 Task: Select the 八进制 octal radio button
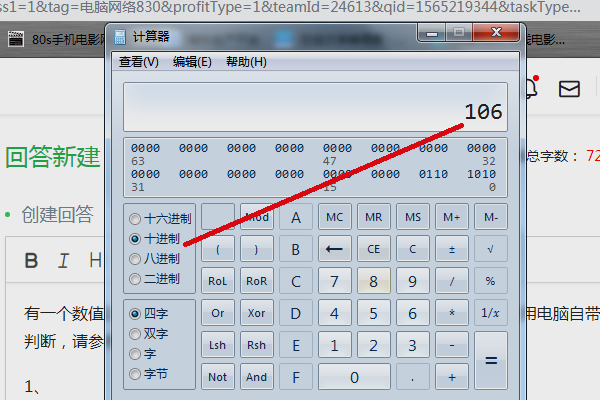135,259
